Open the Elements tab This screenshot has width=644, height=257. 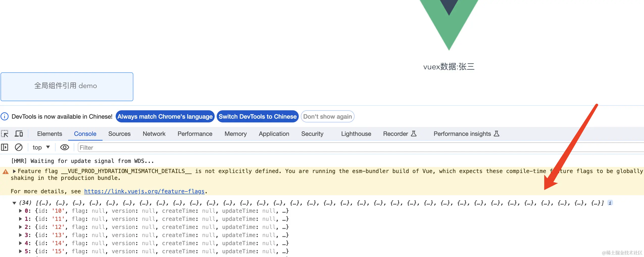(49, 134)
